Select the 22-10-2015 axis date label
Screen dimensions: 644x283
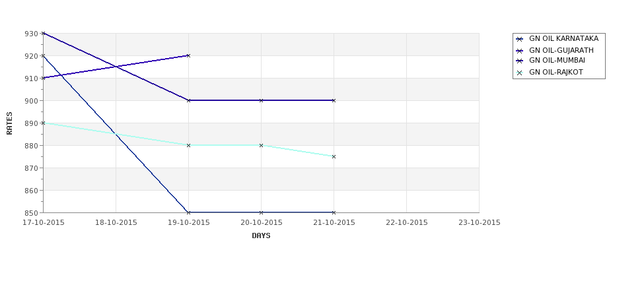point(407,223)
